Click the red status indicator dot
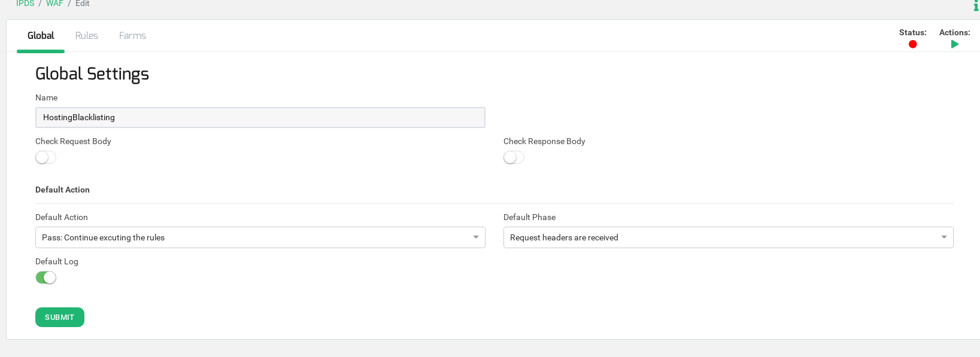The image size is (980, 357). tap(912, 44)
